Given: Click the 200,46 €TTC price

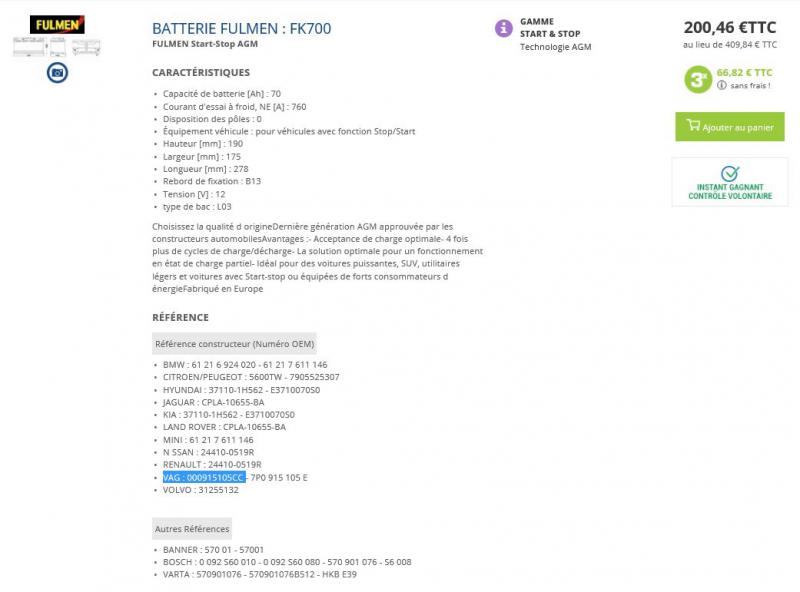Looking at the screenshot, I should pyautogui.click(x=730, y=27).
